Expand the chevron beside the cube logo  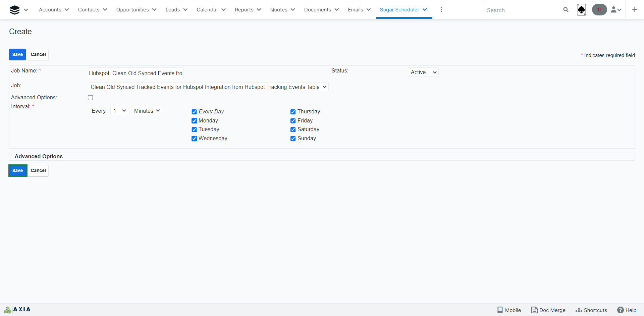click(x=26, y=10)
